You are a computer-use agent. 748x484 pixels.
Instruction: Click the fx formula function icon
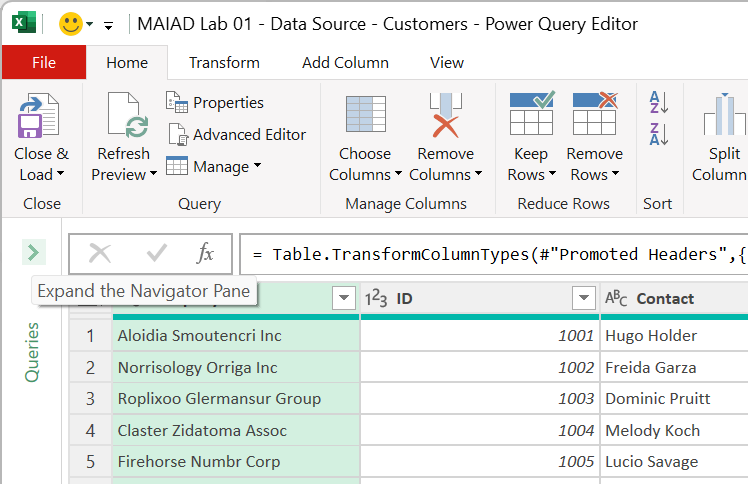point(205,253)
